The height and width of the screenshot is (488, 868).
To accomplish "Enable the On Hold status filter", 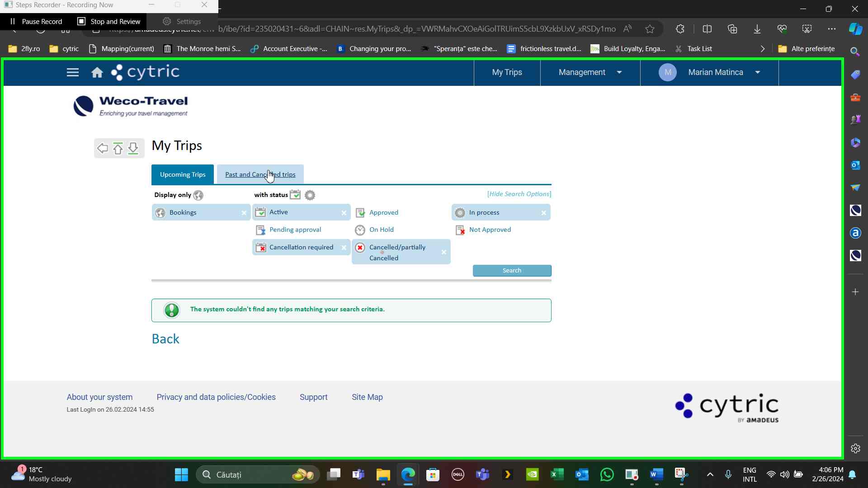I will 381,230.
